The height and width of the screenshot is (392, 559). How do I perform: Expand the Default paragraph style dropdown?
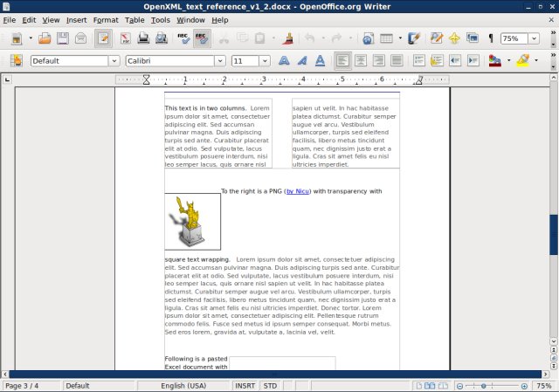[x=114, y=61]
